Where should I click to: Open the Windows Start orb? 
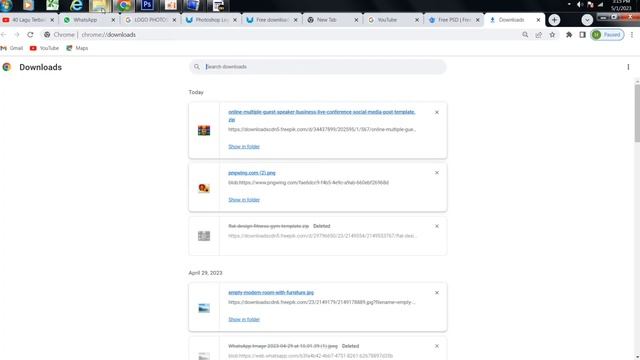[x=7, y=5]
